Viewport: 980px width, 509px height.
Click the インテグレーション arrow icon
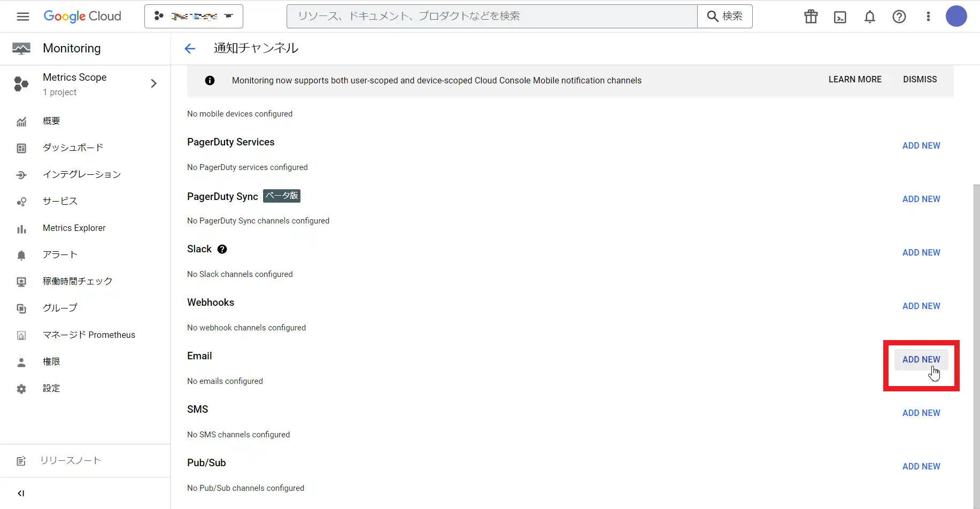(21, 175)
